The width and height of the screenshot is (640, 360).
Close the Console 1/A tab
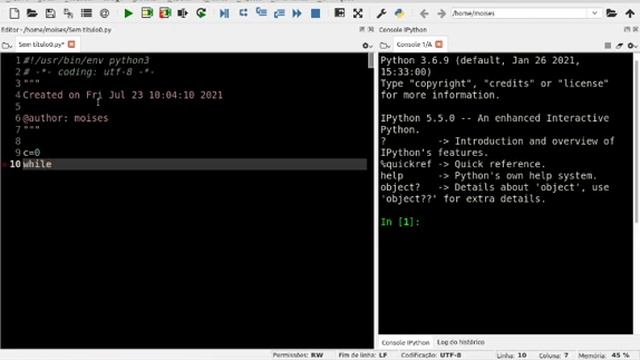tap(439, 44)
